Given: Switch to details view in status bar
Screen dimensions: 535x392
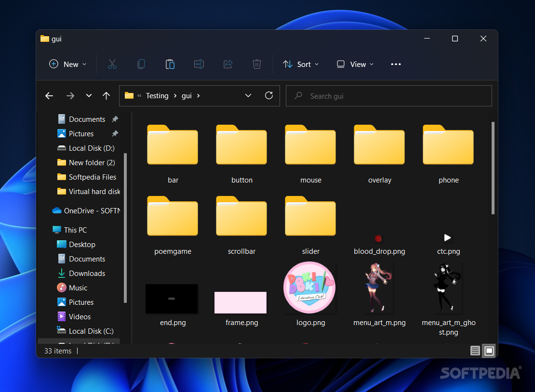Looking at the screenshot, I should 475,351.
